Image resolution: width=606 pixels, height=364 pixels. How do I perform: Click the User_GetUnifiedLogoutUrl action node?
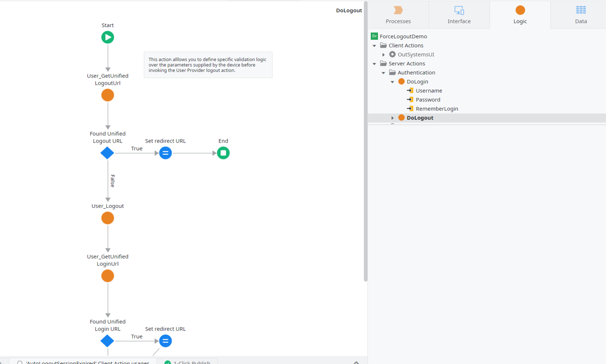[107, 95]
